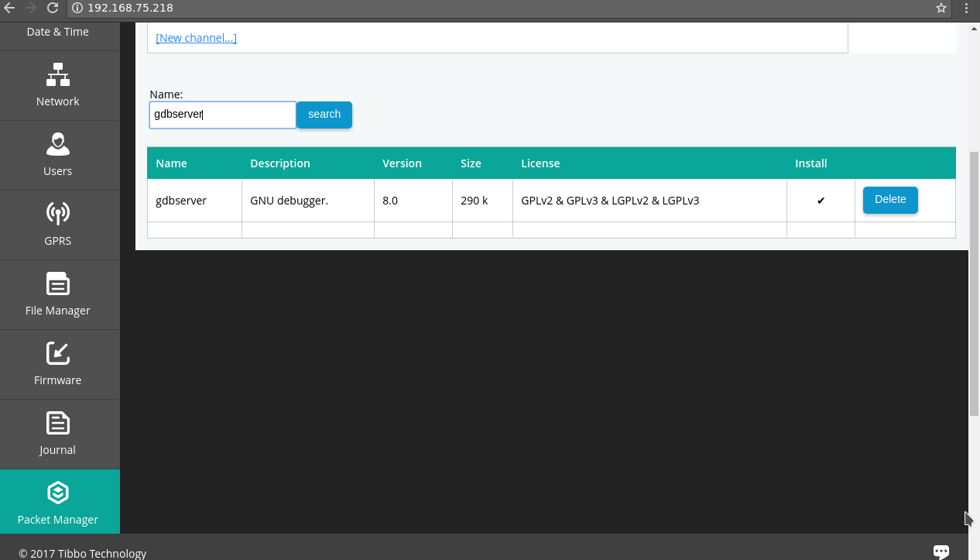The image size is (980, 560).
Task: Open the Journal icon
Action: click(x=58, y=423)
